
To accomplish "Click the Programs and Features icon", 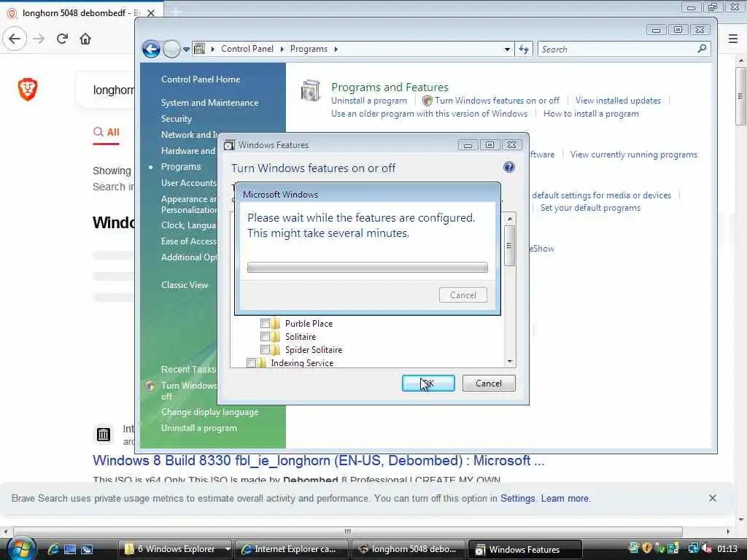I will tap(311, 90).
